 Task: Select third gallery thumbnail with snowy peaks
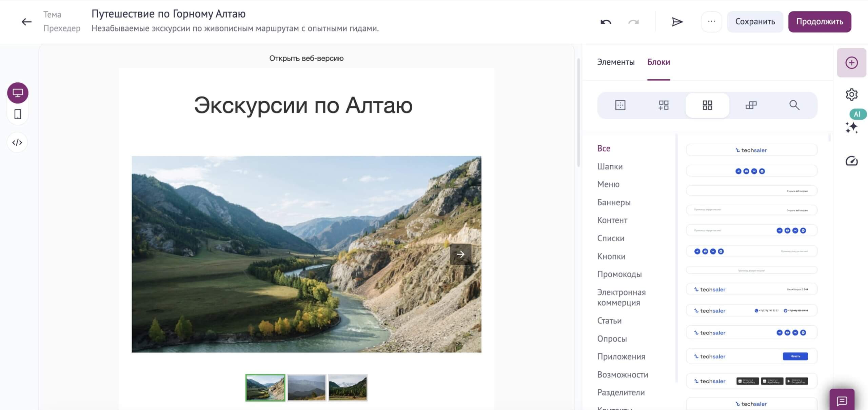pos(348,388)
